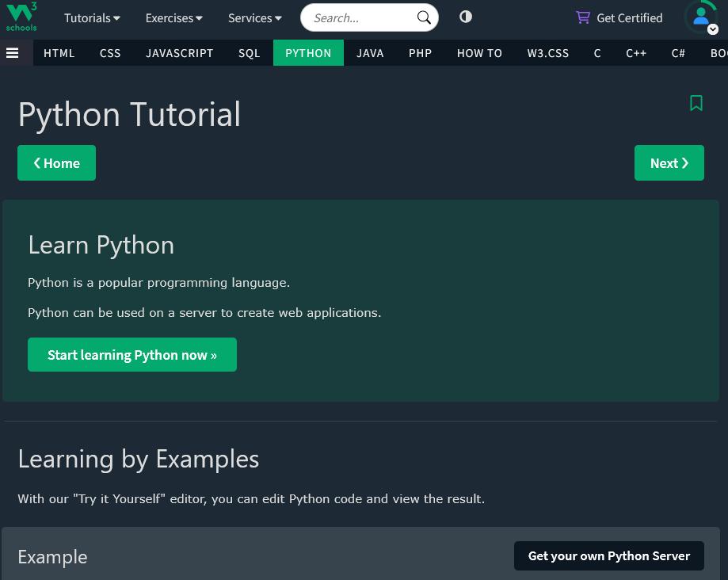The image size is (728, 580).
Task: Select the C tab
Action: coord(597,53)
